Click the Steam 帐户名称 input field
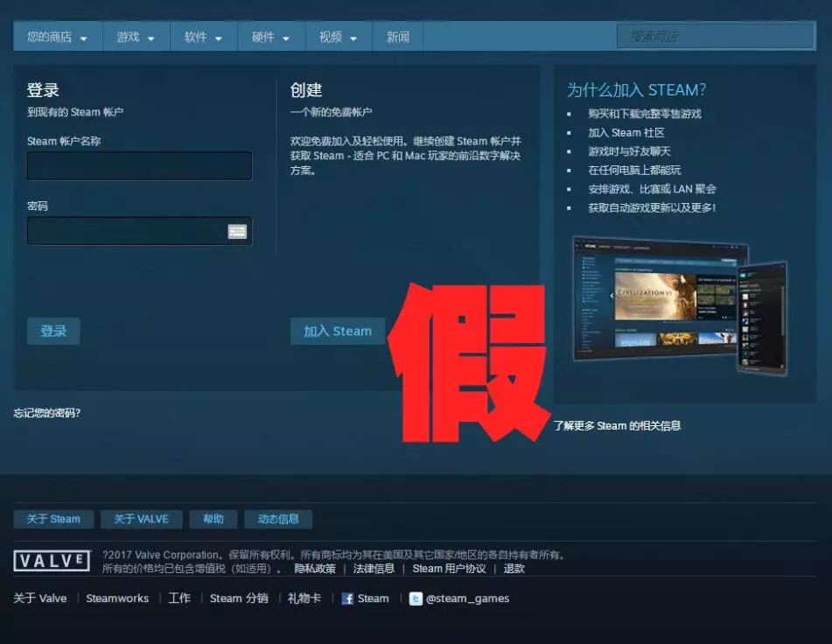The width and height of the screenshot is (832, 644). 140,165
